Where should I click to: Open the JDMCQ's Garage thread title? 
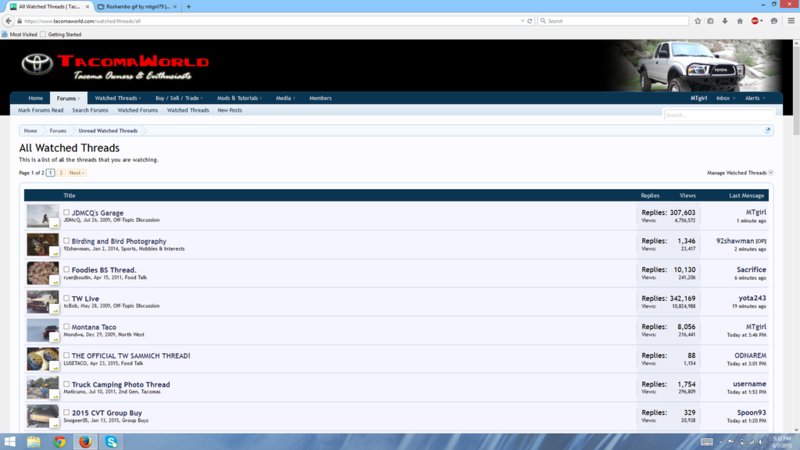(97, 213)
